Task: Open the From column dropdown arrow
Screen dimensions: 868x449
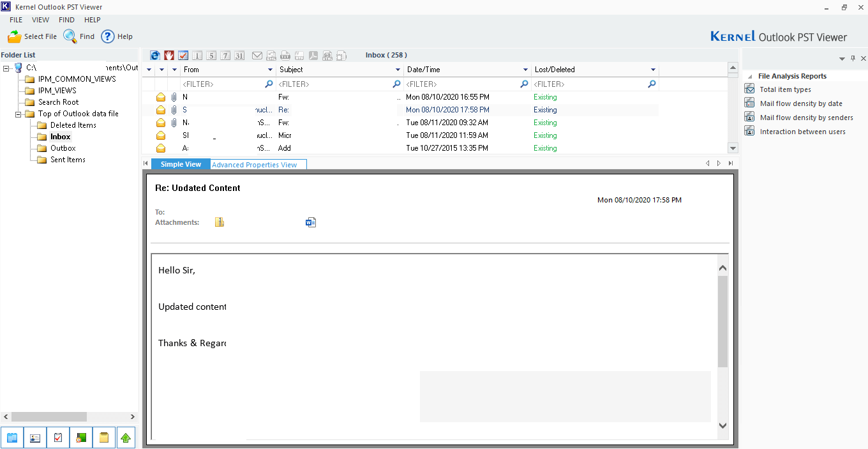Action: [271, 70]
